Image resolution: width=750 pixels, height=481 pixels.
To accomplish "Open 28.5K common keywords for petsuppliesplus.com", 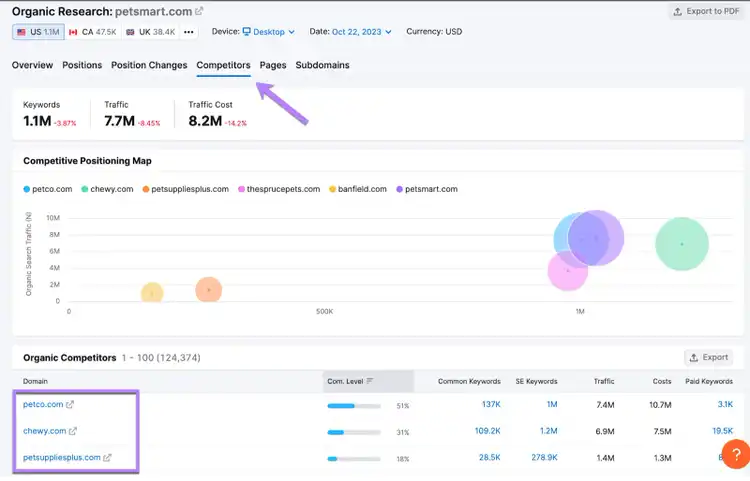I will [x=490, y=458].
